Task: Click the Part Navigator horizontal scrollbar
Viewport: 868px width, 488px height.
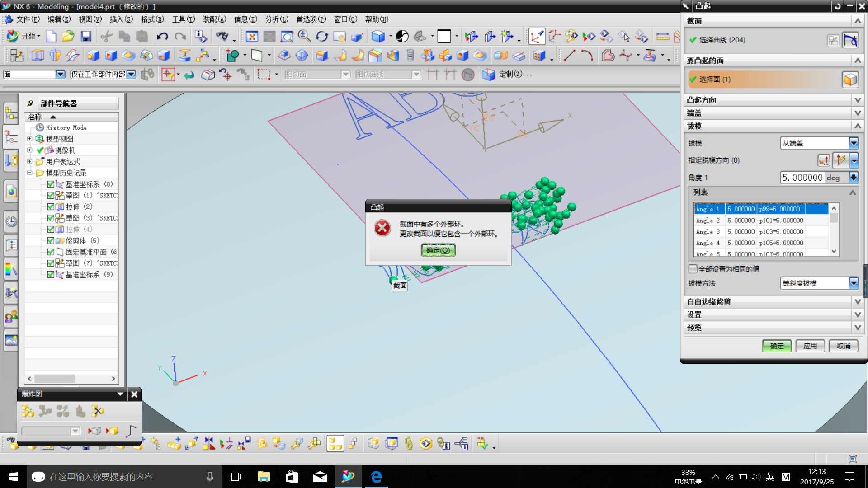Action: [71, 379]
